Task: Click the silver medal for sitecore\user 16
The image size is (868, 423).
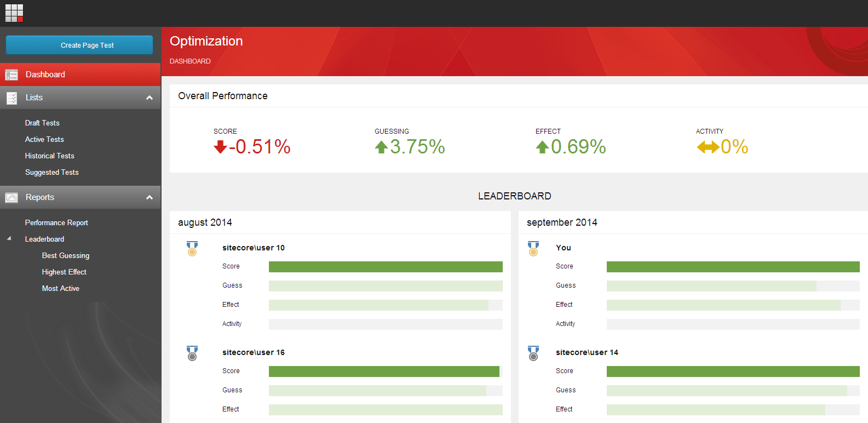Action: pos(192,353)
